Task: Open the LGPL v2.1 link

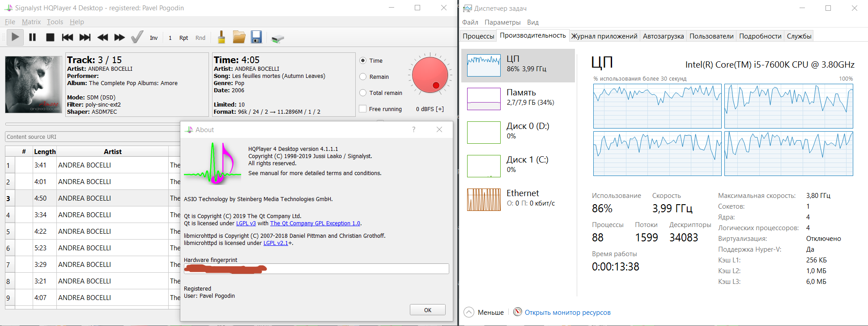Action: pos(276,243)
